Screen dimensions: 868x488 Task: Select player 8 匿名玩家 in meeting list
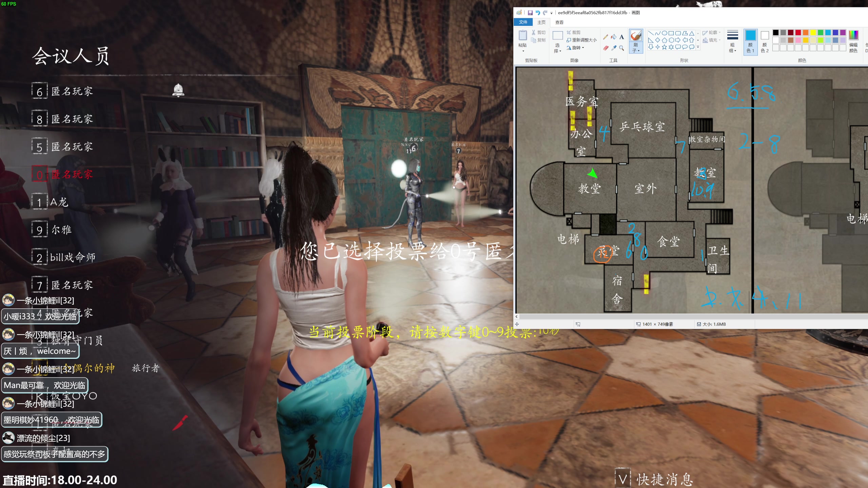(x=62, y=119)
